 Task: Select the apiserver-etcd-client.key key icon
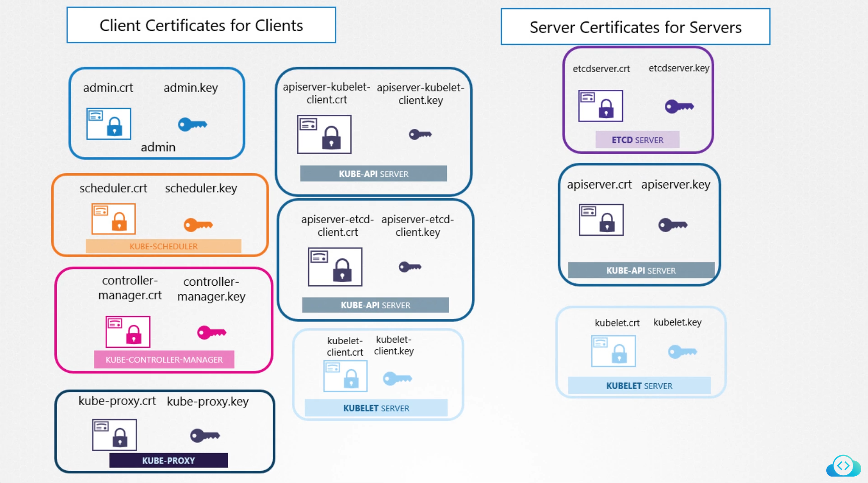(x=410, y=267)
